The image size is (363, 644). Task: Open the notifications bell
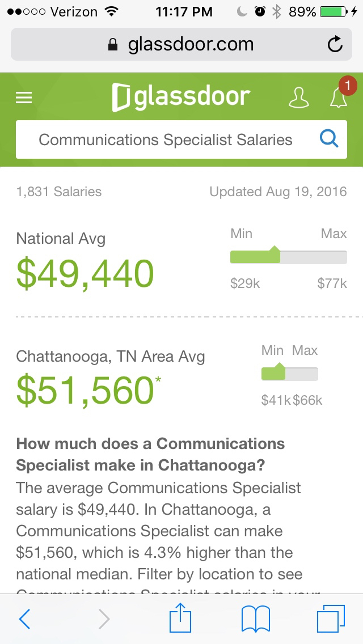[x=339, y=98]
